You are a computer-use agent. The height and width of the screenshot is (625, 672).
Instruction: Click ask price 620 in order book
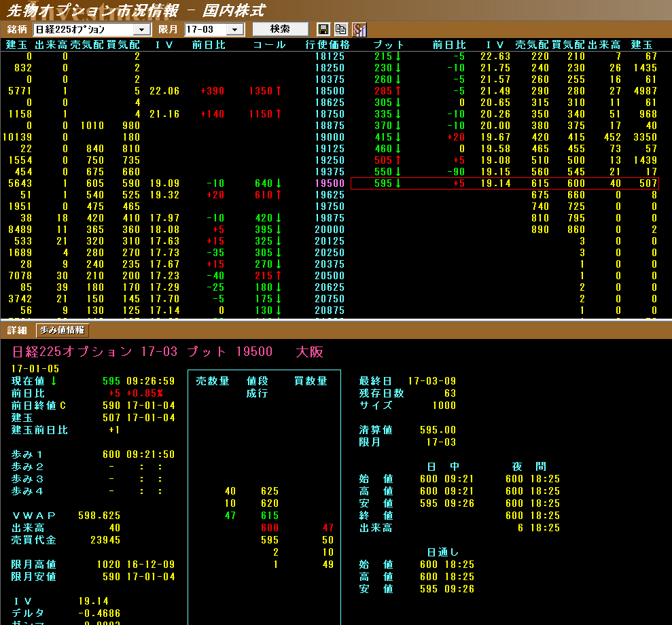(270, 503)
